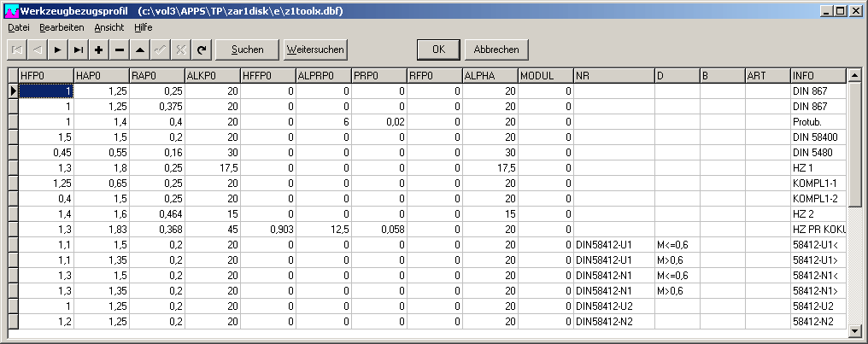Click the Abbrechen button

(x=496, y=50)
